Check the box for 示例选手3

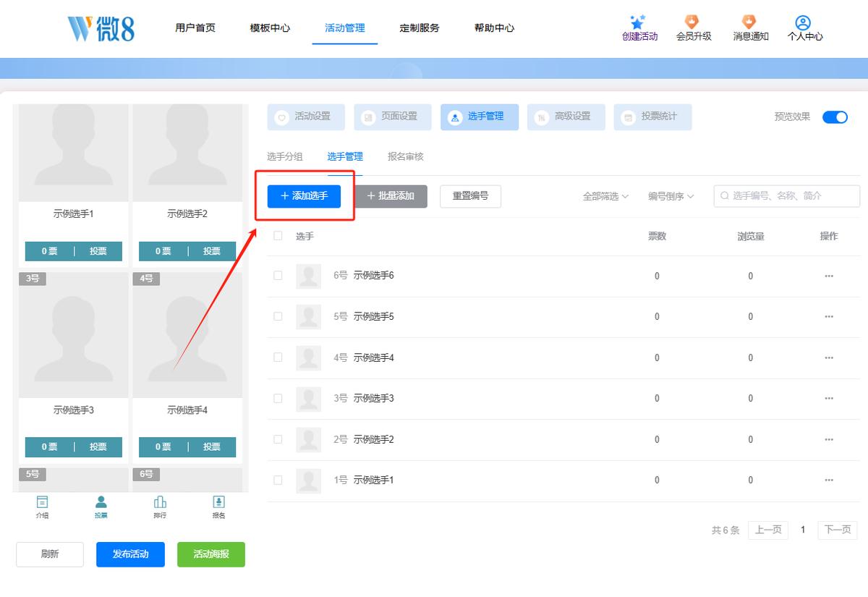click(x=278, y=398)
